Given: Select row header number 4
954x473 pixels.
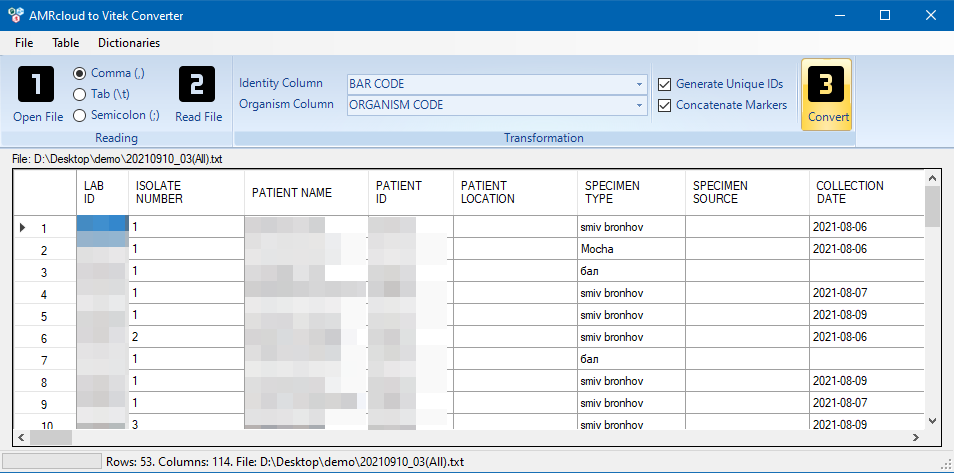Looking at the screenshot, I should point(45,293).
